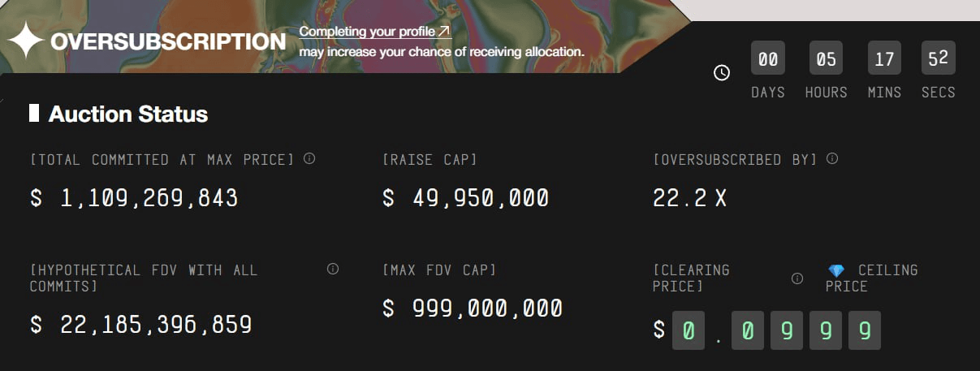Click the Ceiling Price label
Image resolution: width=980 pixels, height=371 pixels.
tap(871, 278)
